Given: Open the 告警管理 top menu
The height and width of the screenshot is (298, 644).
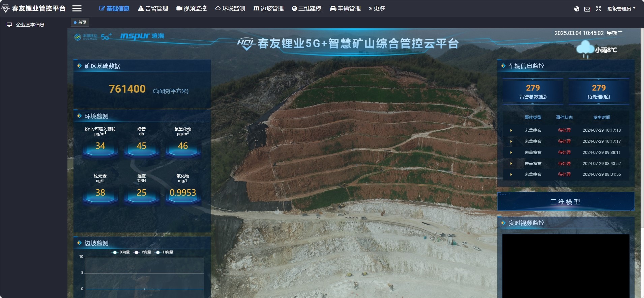Looking at the screenshot, I should [153, 8].
